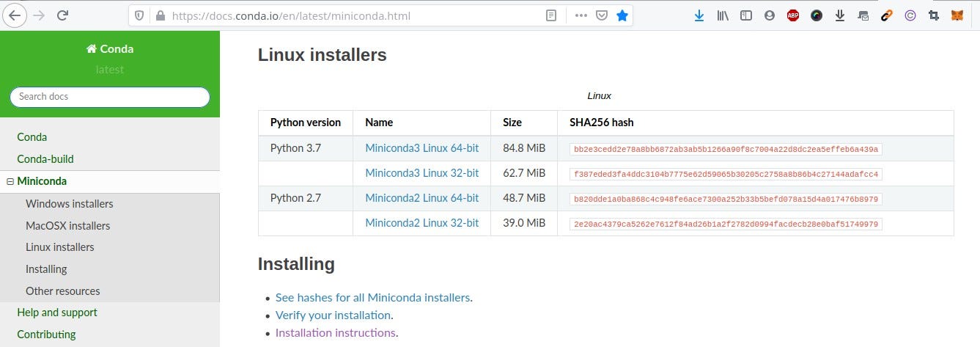This screenshot has width=980, height=347.
Task: Open site security padlock info
Action: (160, 15)
